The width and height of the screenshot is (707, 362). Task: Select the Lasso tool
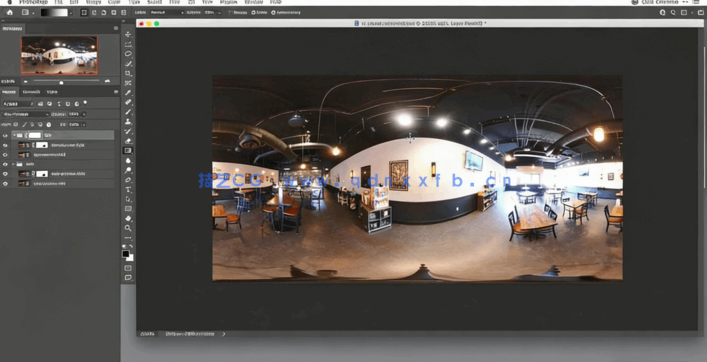coord(128,54)
